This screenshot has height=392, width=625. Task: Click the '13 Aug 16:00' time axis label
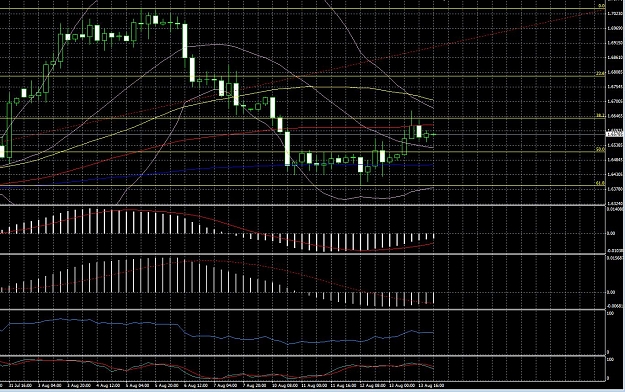pyautogui.click(x=431, y=386)
